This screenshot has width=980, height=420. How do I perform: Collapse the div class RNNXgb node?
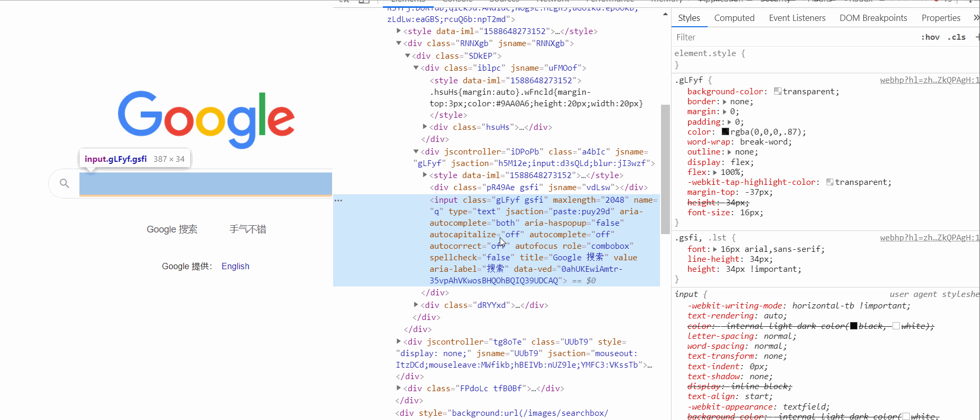coord(399,43)
